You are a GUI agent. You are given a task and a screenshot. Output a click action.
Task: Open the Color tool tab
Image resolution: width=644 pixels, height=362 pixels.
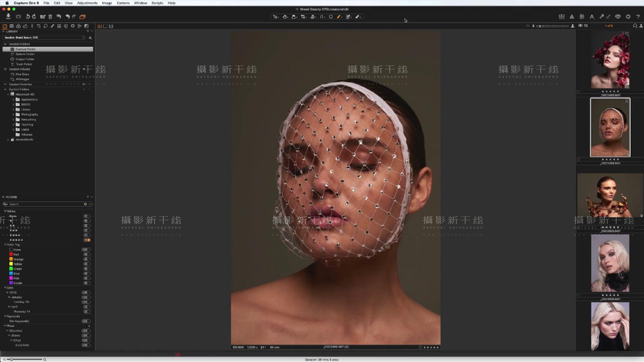tap(18, 26)
